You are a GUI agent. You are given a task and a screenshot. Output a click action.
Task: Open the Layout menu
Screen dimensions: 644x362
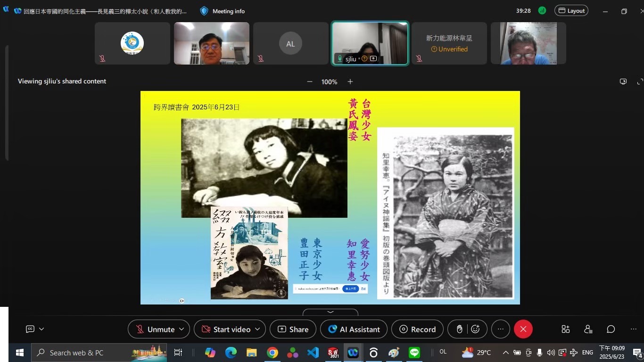tap(571, 11)
